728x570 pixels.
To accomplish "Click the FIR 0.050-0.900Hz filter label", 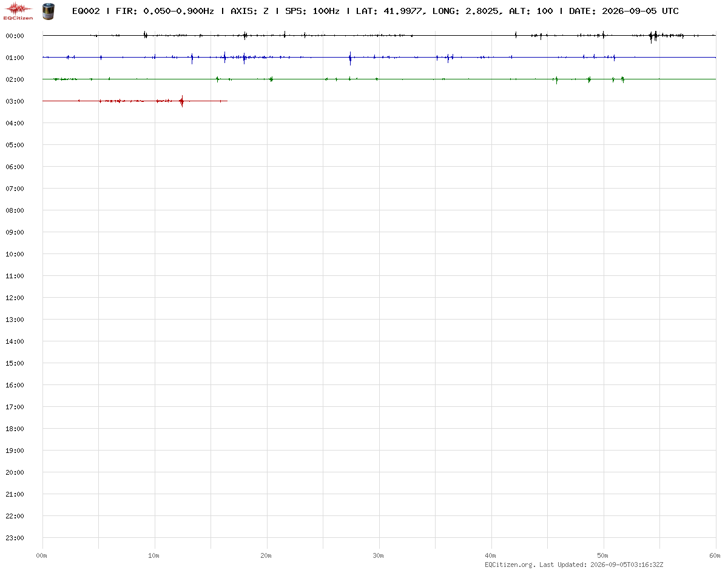I will pos(164,11).
